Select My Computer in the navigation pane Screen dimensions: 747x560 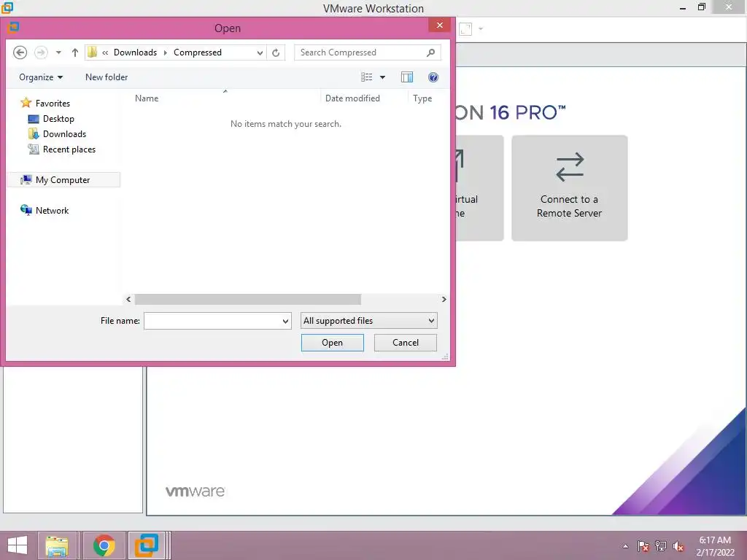pos(63,179)
